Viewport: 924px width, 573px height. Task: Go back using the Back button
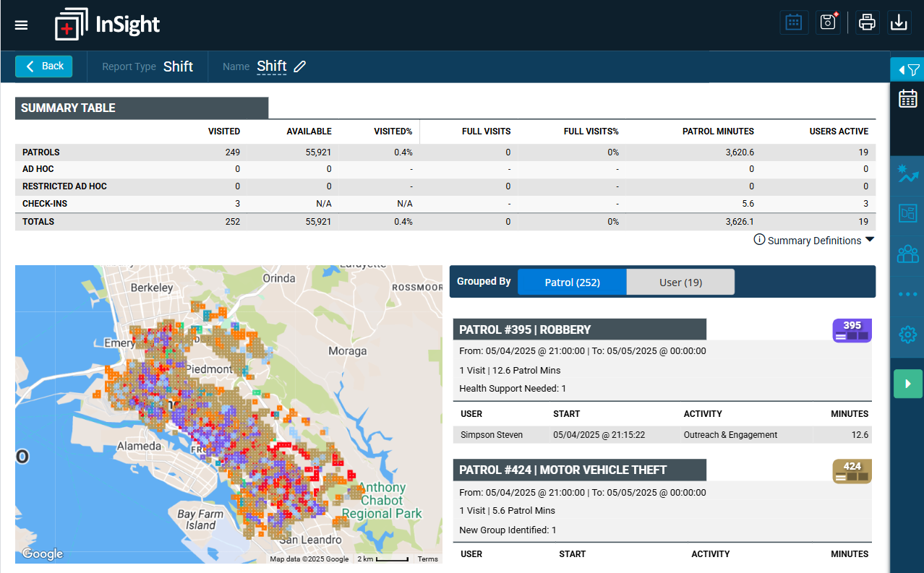[44, 66]
